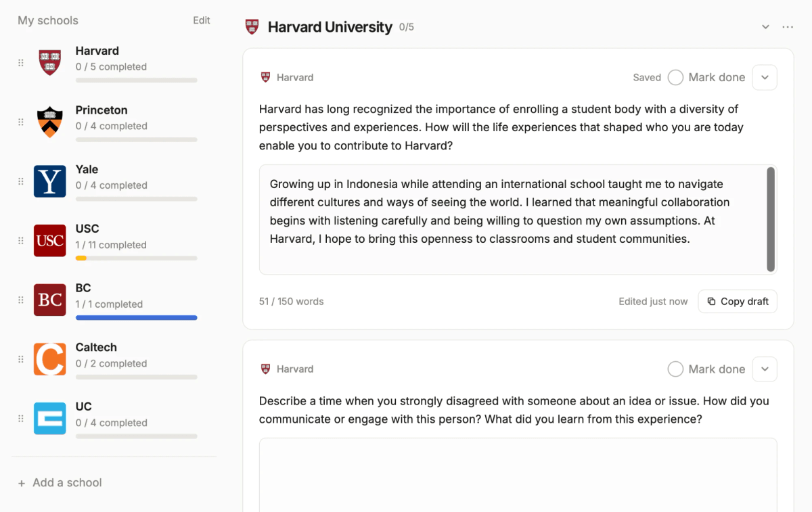Click the small Harvard crest in first essay card

coord(266,77)
